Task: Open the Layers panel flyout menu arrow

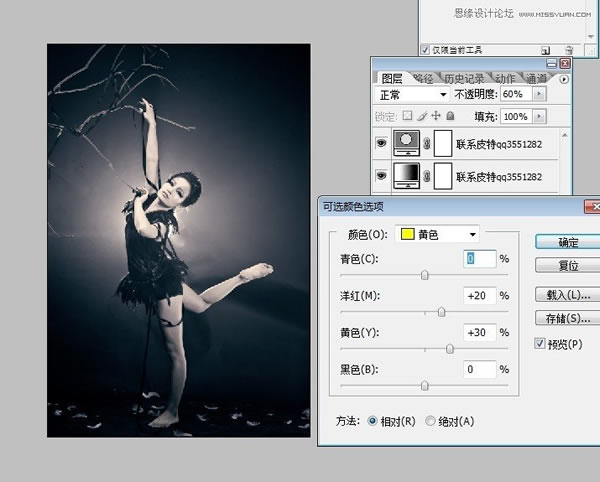Action: [564, 79]
